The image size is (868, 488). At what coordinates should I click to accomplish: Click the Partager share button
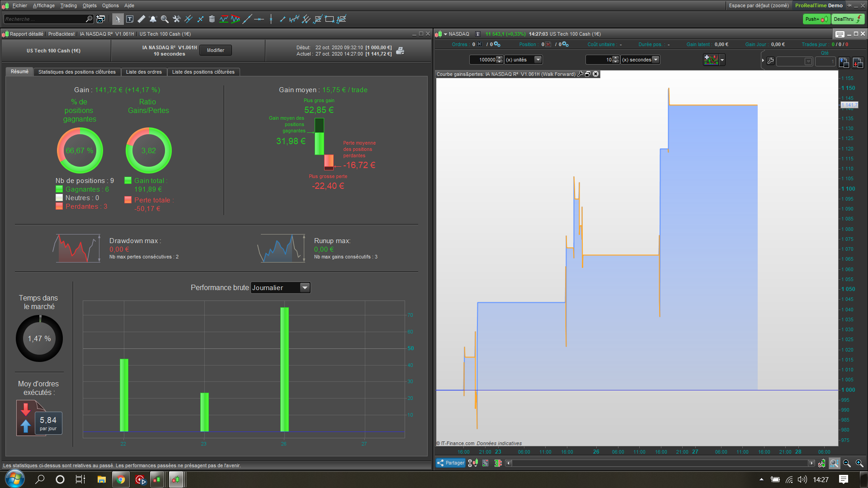[450, 463]
